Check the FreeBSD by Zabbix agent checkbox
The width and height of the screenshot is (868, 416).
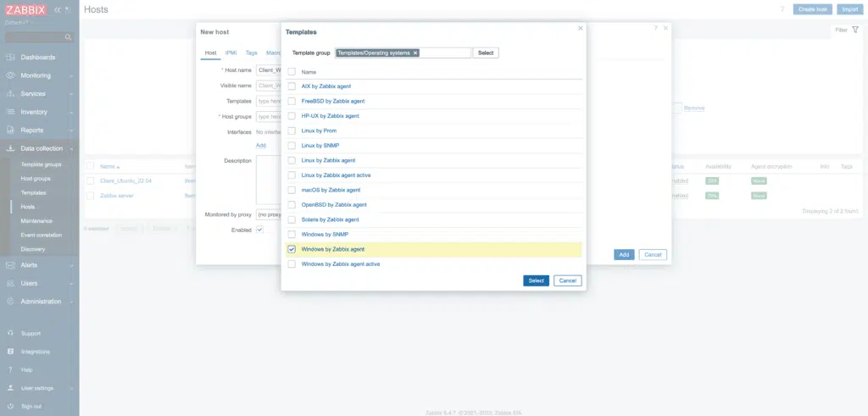pyautogui.click(x=292, y=101)
